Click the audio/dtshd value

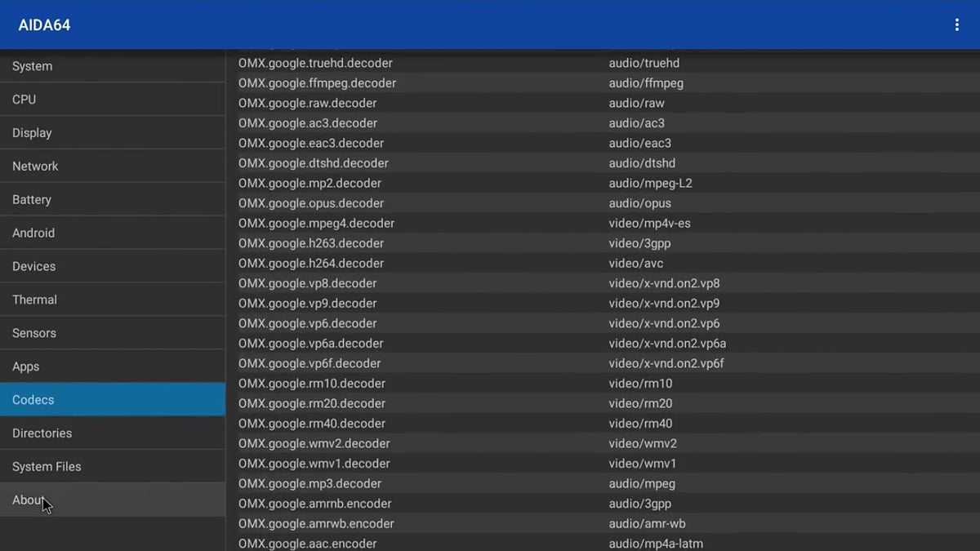[642, 163]
